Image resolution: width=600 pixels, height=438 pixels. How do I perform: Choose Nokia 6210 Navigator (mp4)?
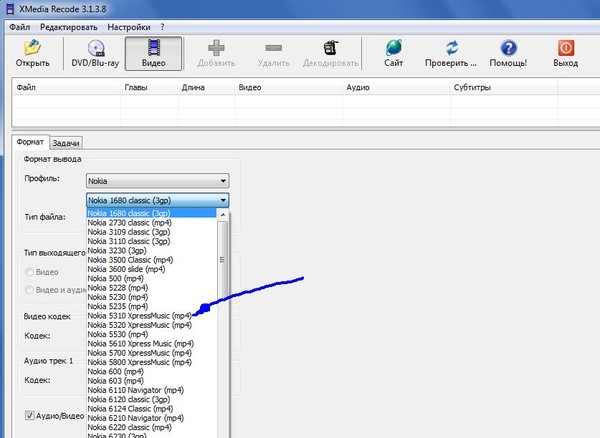pyautogui.click(x=152, y=418)
